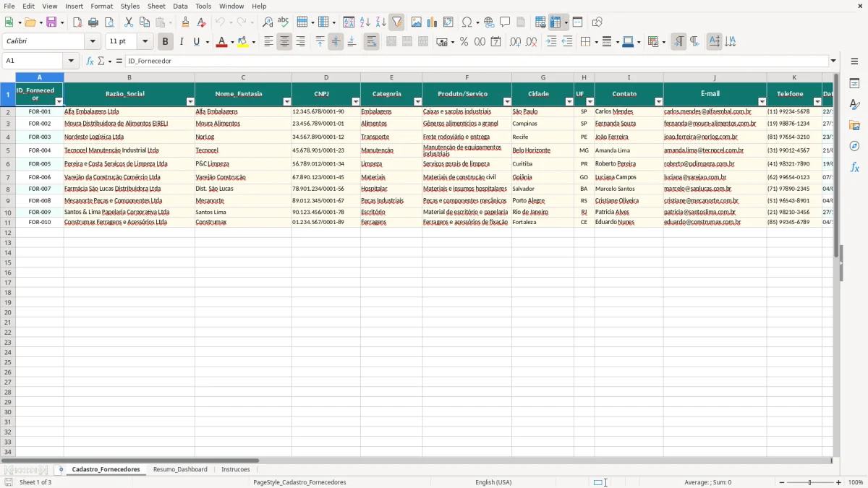Toggle Center Horizontally alignment

284,42
